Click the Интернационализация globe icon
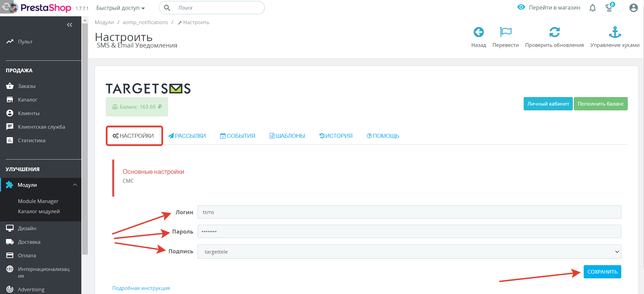644x294 pixels. [10, 269]
